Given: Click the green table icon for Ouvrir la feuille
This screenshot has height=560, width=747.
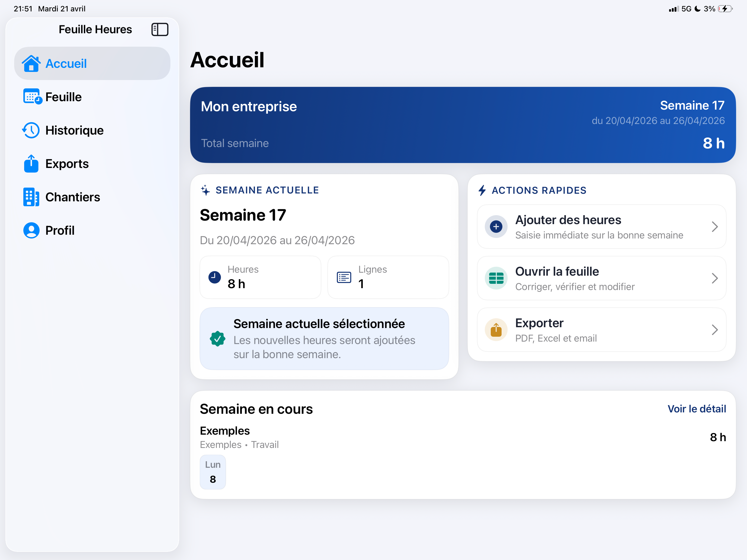Looking at the screenshot, I should click(496, 278).
